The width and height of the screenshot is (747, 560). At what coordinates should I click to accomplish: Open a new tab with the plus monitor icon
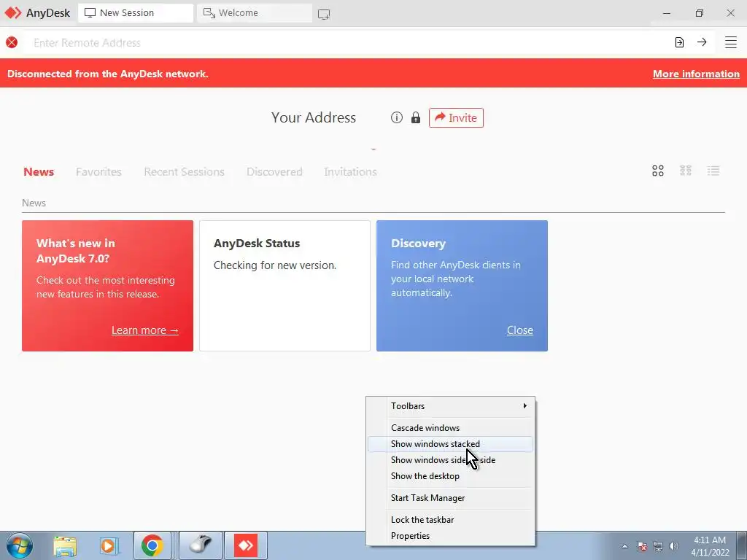[324, 14]
